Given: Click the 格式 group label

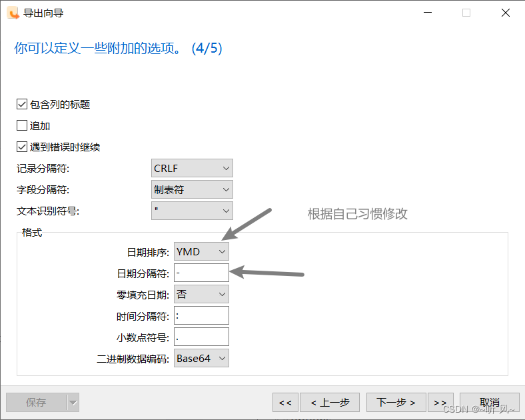Looking at the screenshot, I should 32,232.
